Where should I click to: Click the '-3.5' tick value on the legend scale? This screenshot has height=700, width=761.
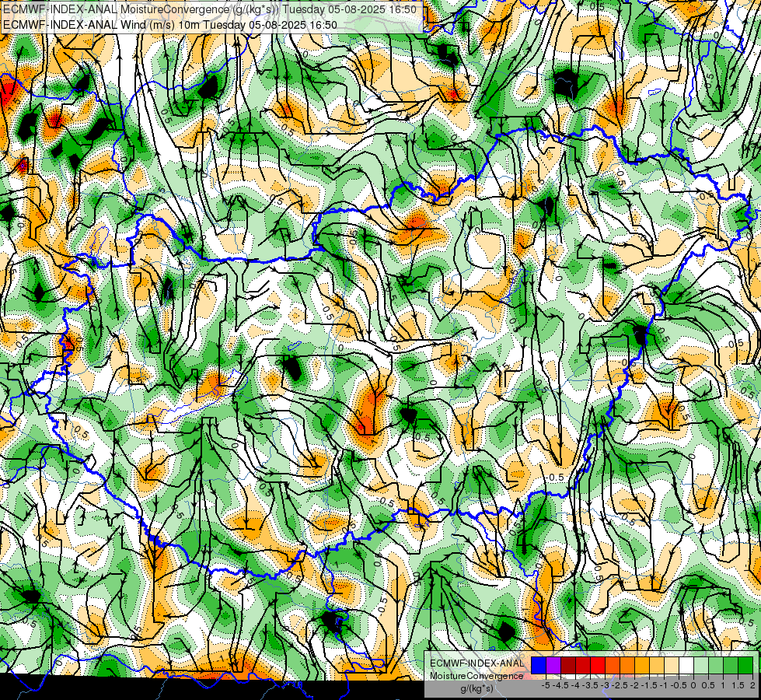tap(592, 685)
